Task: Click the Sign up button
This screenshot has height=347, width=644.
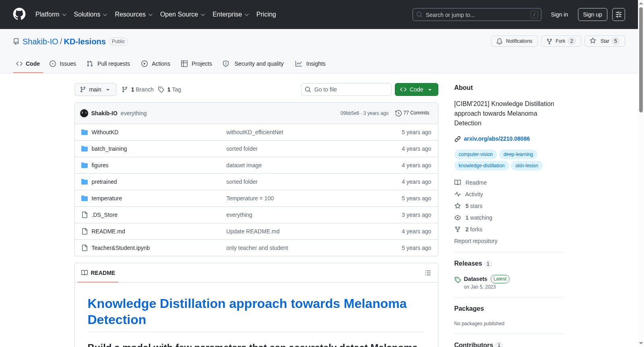Action: [x=592, y=15]
